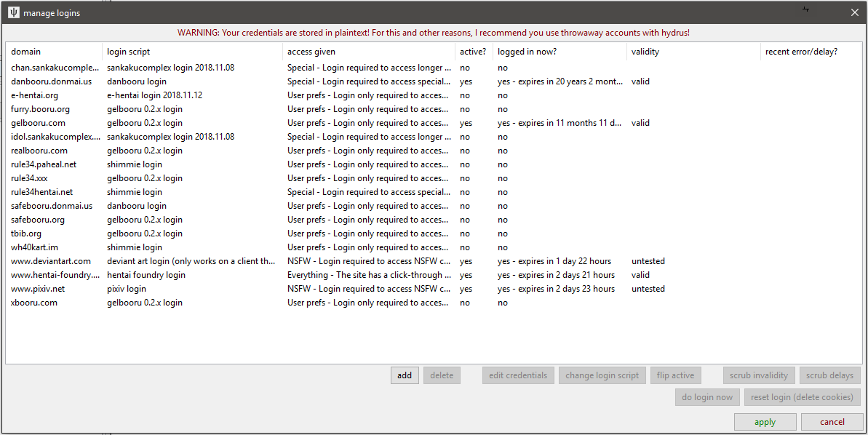
Task: Sort by the domain column header
Action: click(x=55, y=52)
